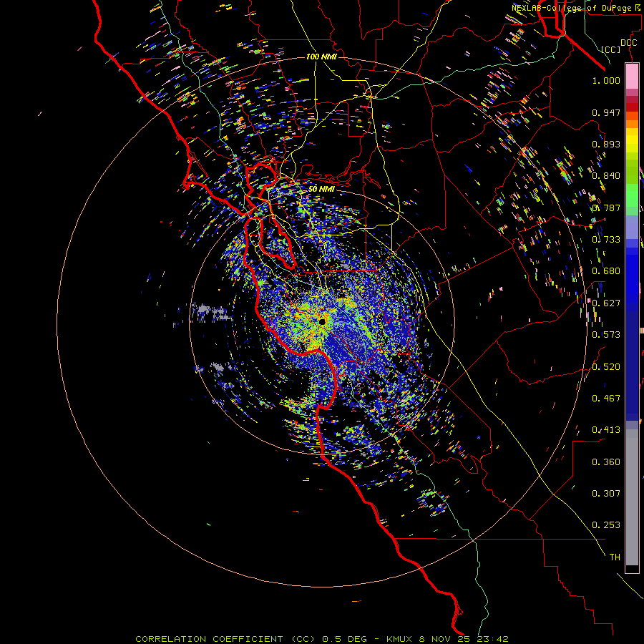The width and height of the screenshot is (644, 644).
Task: Click the "KMUX" station identifier
Action: pyautogui.click(x=399, y=639)
